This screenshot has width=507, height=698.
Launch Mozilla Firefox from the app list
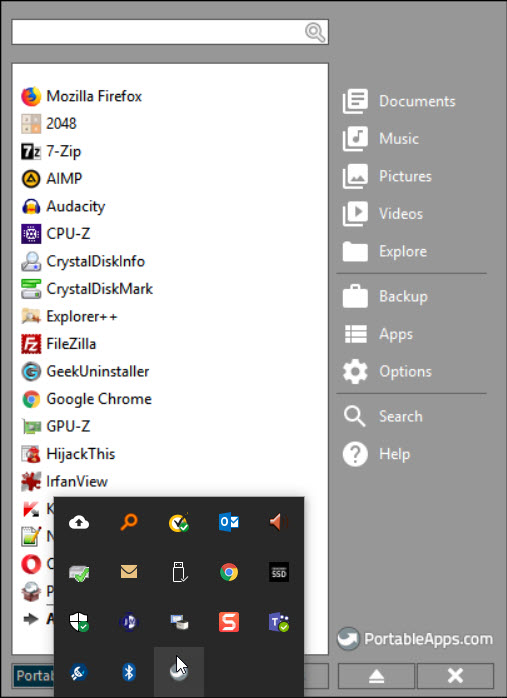click(81, 96)
